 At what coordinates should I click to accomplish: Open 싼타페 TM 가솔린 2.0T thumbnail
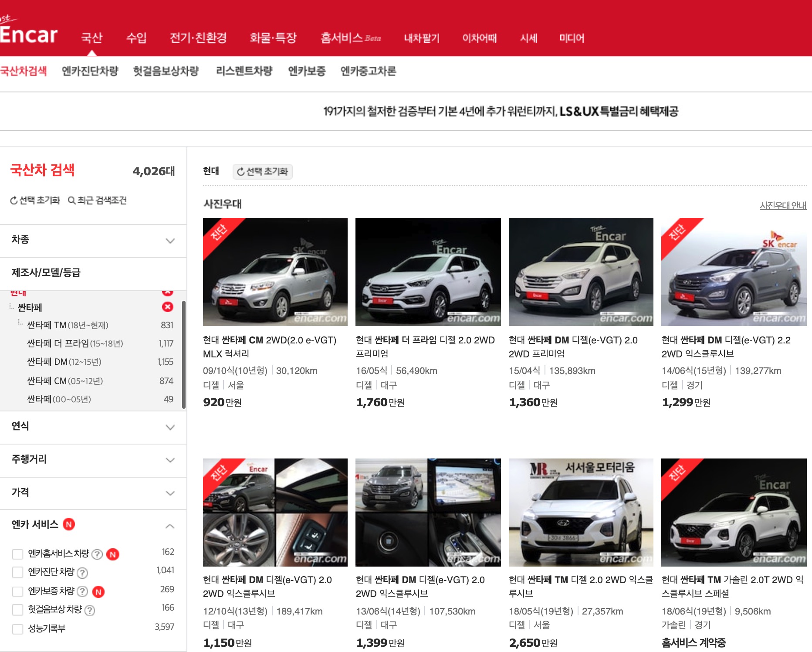point(734,513)
